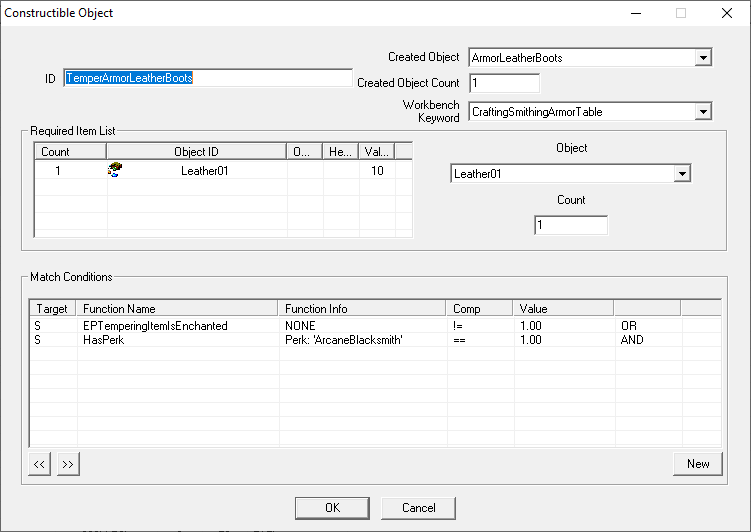Click the Created Object Count field
Screen dimensions: 751x532
click(504, 83)
